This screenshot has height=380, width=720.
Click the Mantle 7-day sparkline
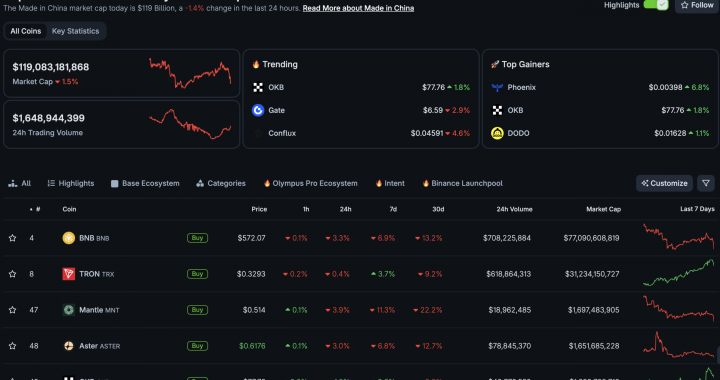[x=679, y=308]
